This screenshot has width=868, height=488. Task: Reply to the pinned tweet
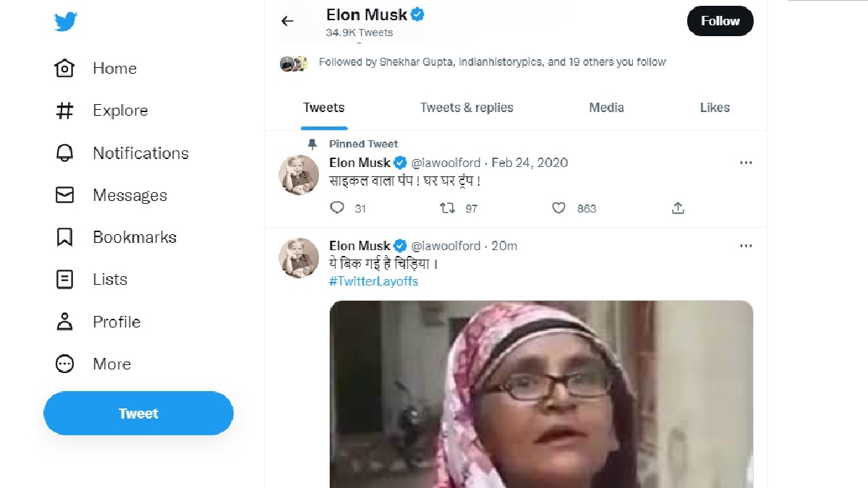point(337,208)
